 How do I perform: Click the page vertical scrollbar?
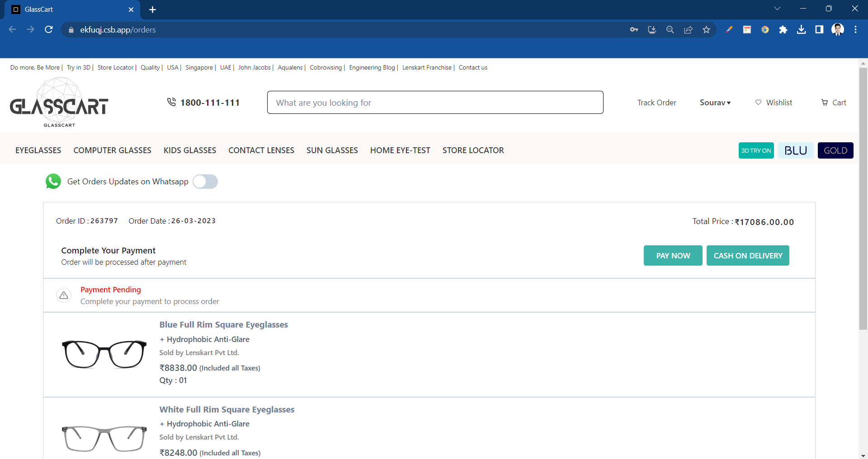pos(863,199)
